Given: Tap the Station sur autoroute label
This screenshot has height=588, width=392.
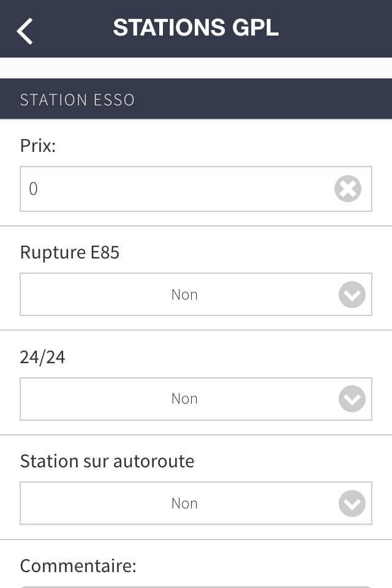Looking at the screenshot, I should click(107, 461).
